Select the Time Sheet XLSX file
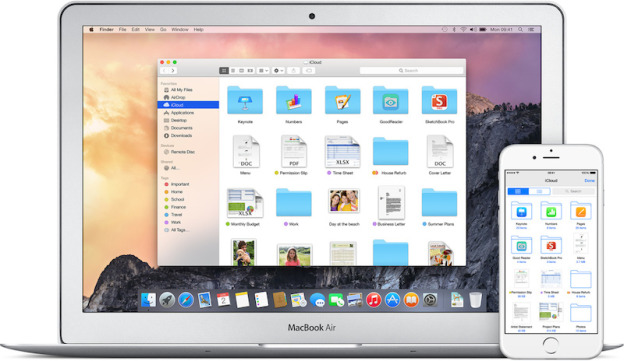Image resolution: width=624 pixels, height=361 pixels. tap(342, 152)
